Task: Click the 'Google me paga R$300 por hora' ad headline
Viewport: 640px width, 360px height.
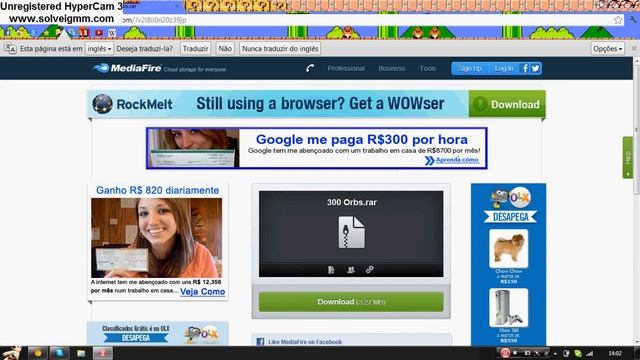Action: (x=362, y=139)
